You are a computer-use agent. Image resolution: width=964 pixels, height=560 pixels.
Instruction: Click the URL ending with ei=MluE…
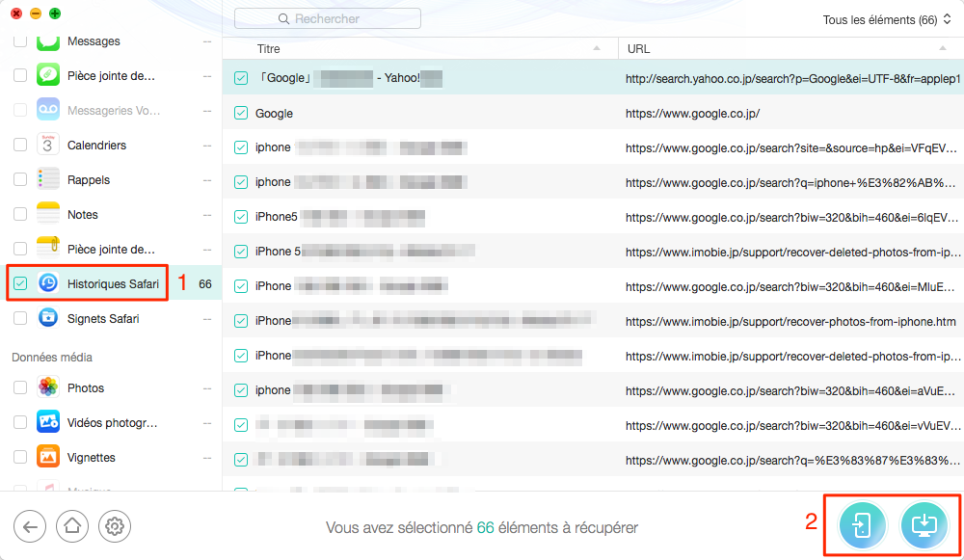click(x=790, y=287)
